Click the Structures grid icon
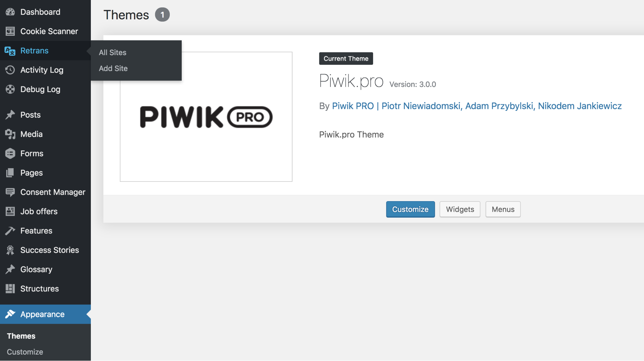Viewport: 644px width, 361px height. pyautogui.click(x=10, y=289)
